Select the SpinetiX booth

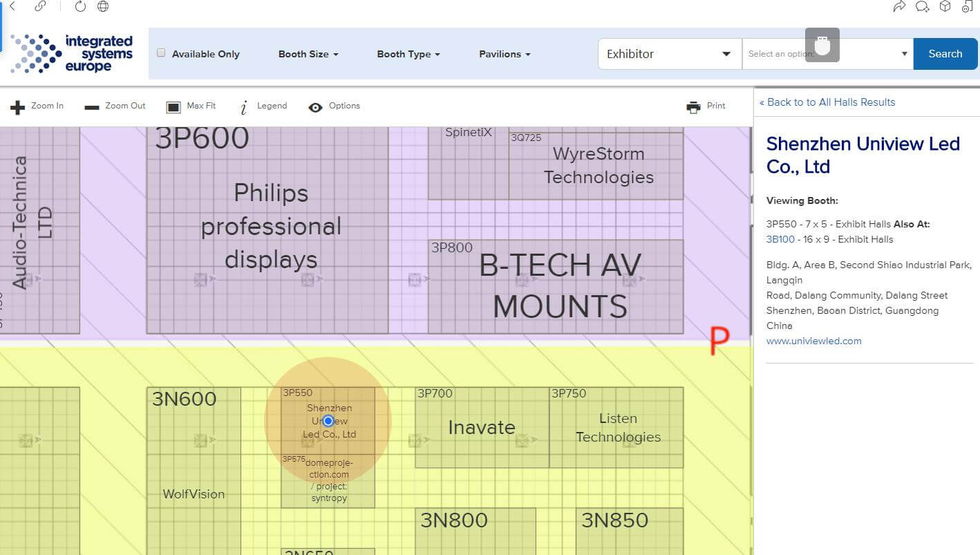tap(469, 163)
